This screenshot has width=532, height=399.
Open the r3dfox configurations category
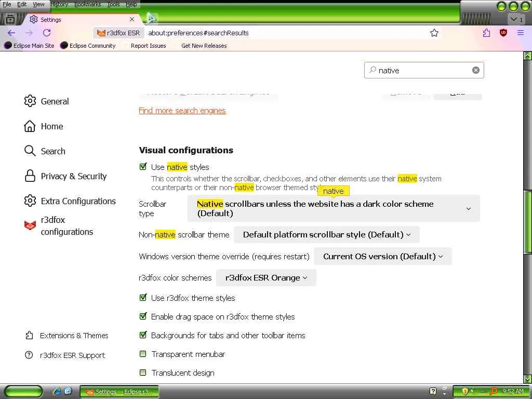[59, 225]
